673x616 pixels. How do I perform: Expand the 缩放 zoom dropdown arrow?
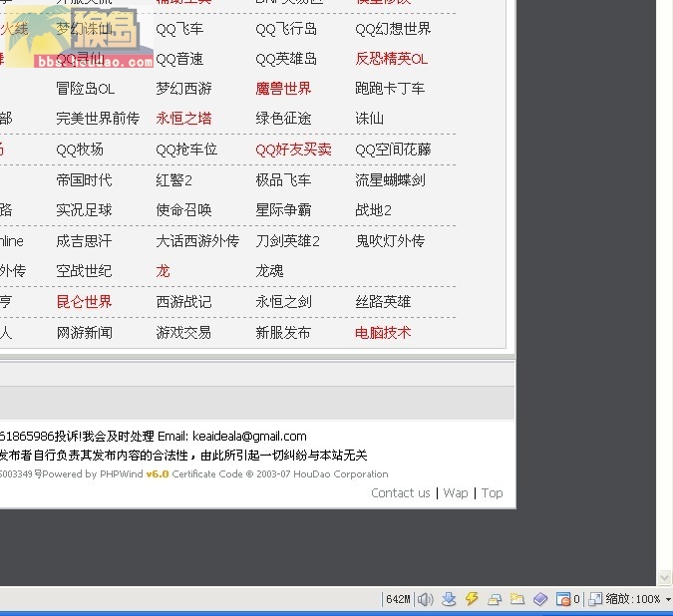point(668,599)
